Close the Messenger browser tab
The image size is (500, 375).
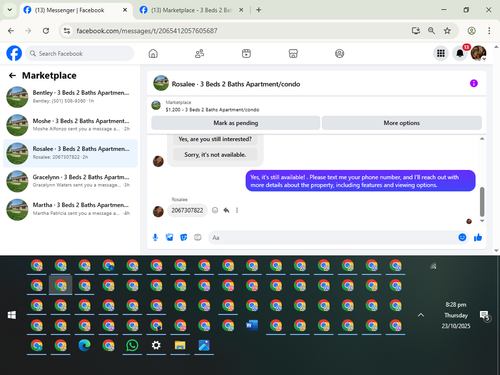pos(125,10)
